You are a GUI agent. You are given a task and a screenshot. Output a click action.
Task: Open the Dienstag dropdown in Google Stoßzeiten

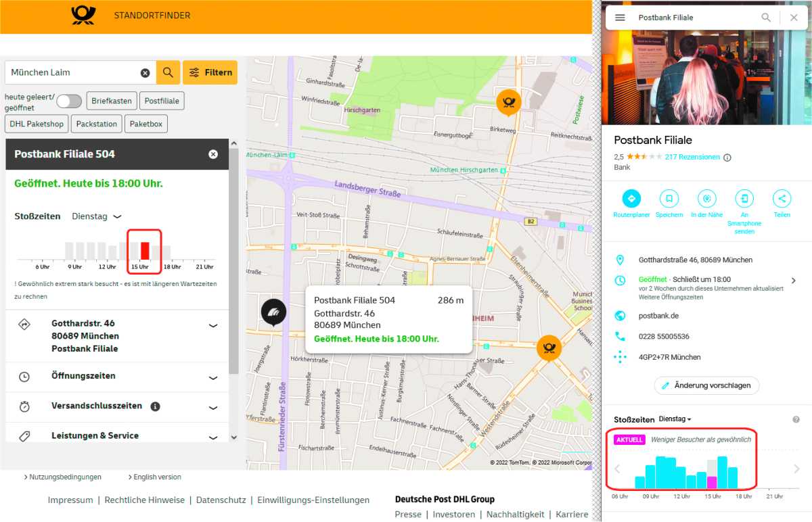click(675, 419)
